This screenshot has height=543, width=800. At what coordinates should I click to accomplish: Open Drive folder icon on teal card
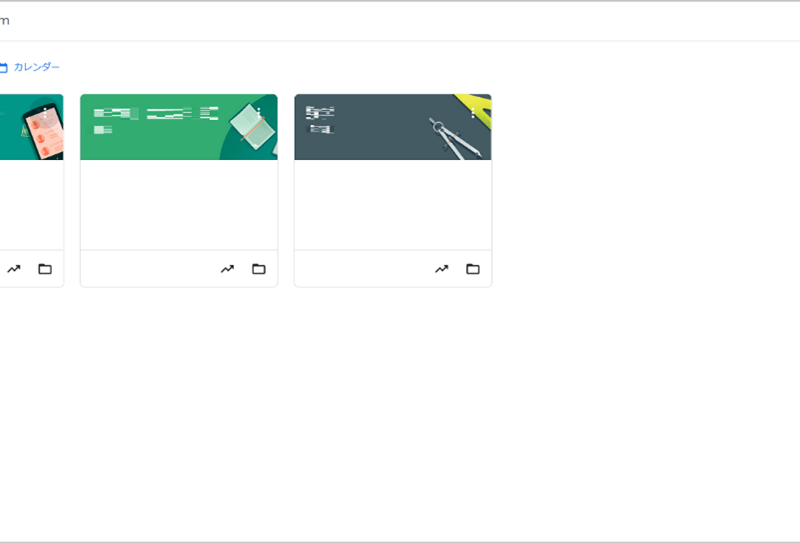[x=45, y=269]
